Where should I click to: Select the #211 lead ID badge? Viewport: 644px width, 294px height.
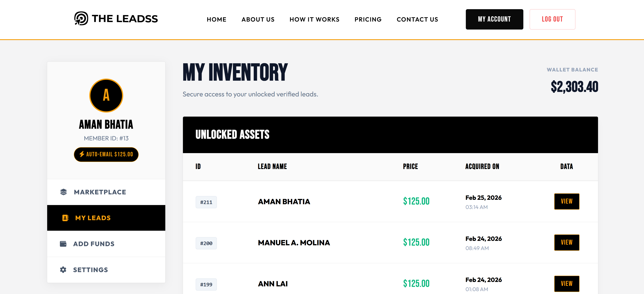point(206,202)
